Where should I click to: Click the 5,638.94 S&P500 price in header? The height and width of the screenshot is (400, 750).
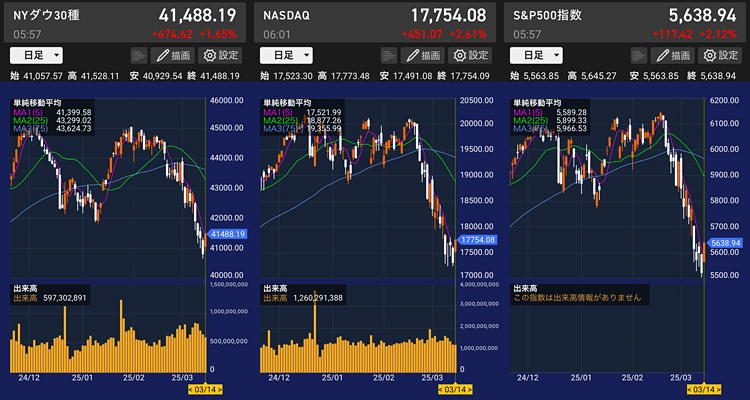point(702,15)
